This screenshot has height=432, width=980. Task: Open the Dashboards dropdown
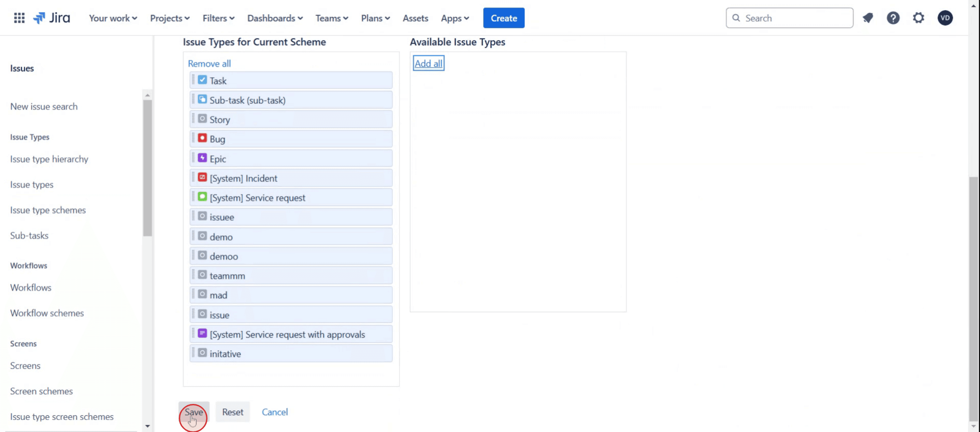pos(275,18)
